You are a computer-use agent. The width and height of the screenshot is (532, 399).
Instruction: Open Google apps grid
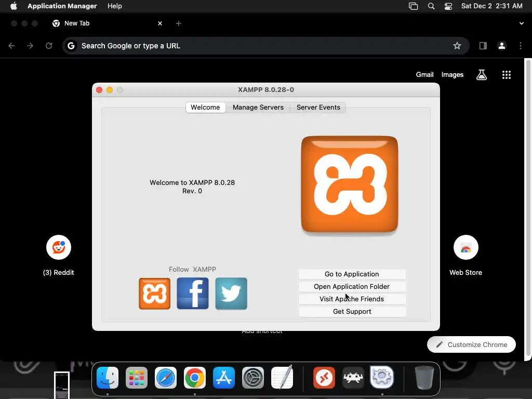pos(507,75)
